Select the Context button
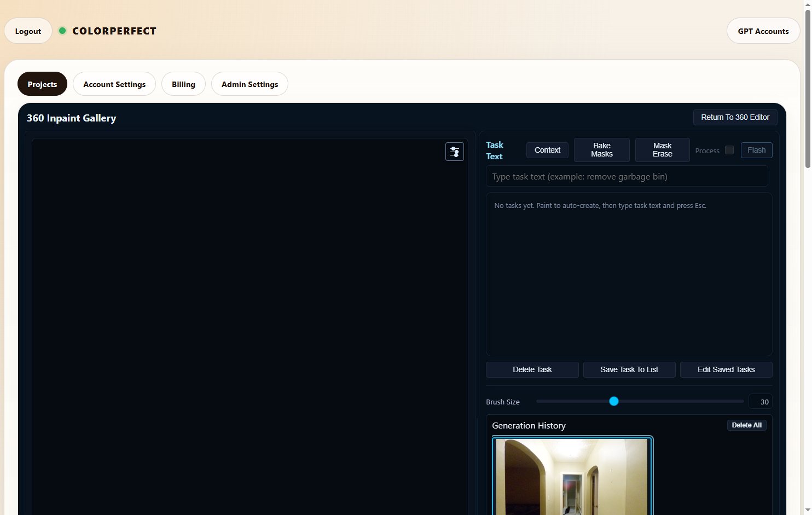This screenshot has width=812, height=515. click(547, 150)
